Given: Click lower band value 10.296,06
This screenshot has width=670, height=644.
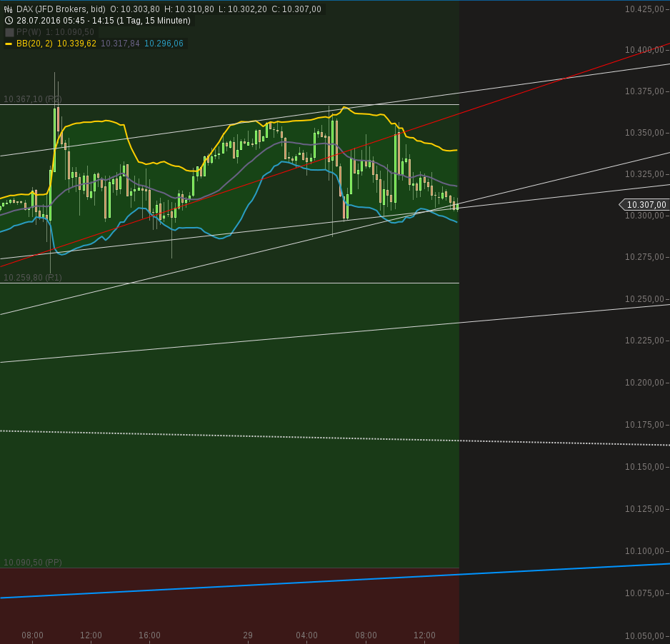Looking at the screenshot, I should pyautogui.click(x=164, y=44).
